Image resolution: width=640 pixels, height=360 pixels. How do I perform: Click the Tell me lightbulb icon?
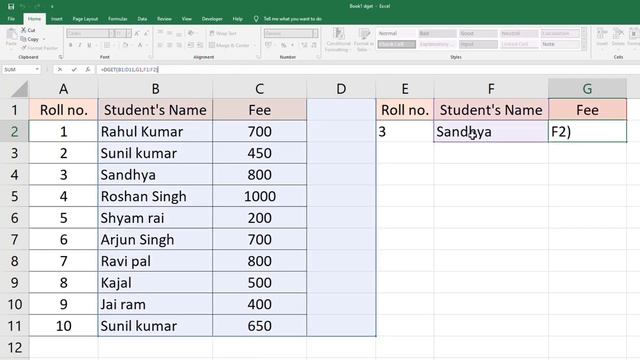(256, 19)
